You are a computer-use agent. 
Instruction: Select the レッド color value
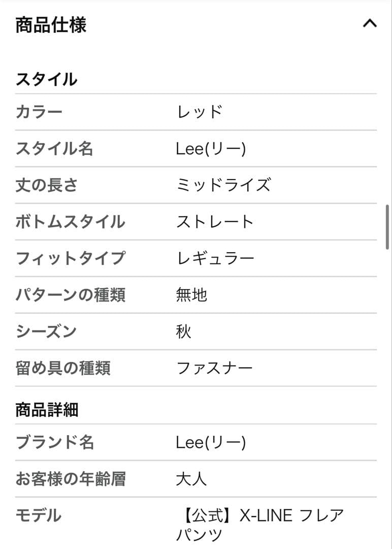(200, 112)
